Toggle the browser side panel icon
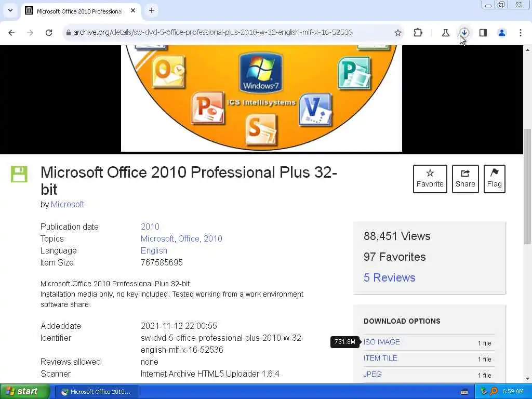Screen dimensions: 532x399 coord(483,33)
